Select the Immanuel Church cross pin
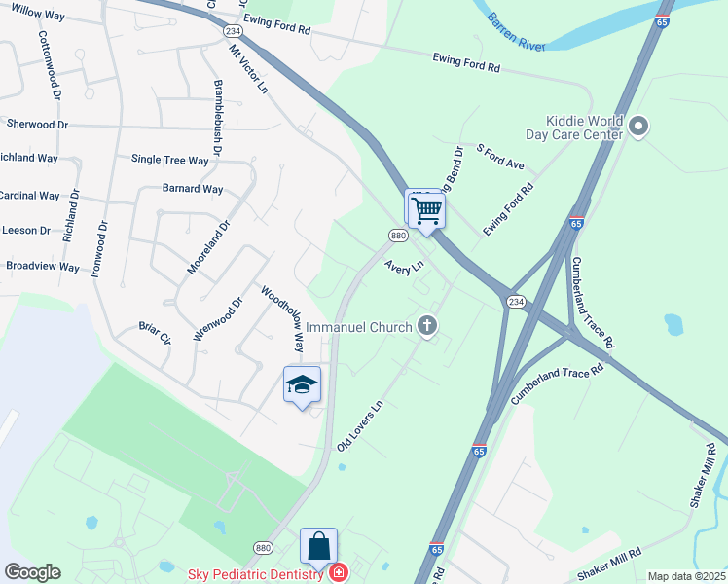The image size is (728, 584). point(427,326)
